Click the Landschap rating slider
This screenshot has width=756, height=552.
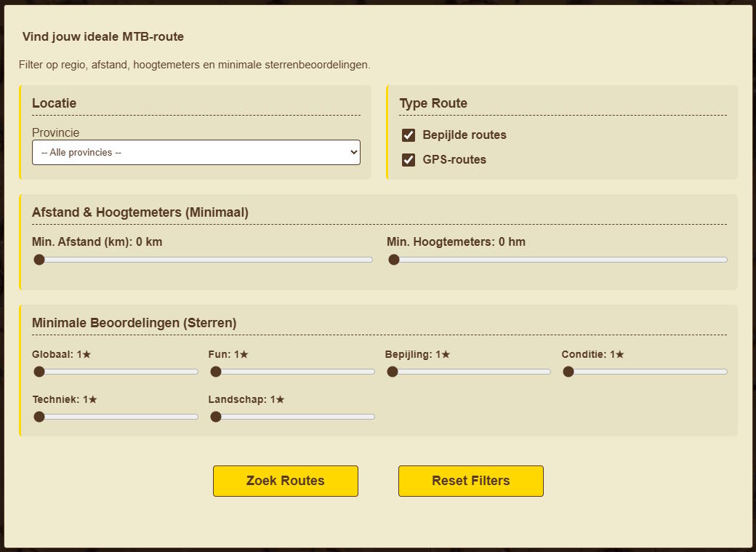click(x=291, y=417)
